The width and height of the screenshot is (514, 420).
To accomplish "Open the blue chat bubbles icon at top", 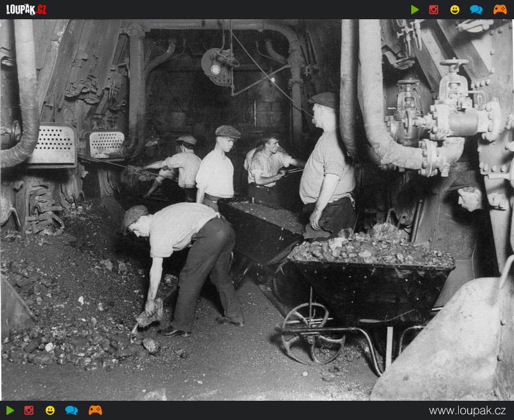I will coord(476,10).
